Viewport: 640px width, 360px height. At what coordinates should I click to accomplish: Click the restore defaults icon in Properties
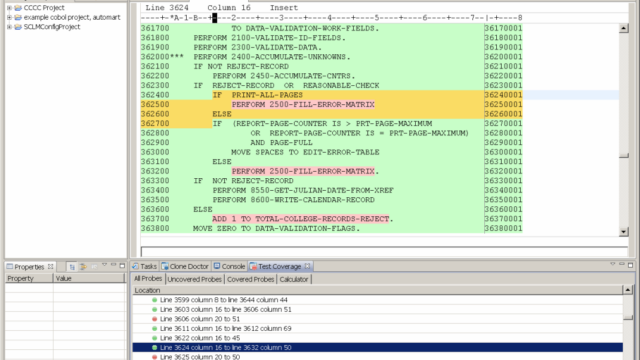pyautogui.click(x=94, y=267)
